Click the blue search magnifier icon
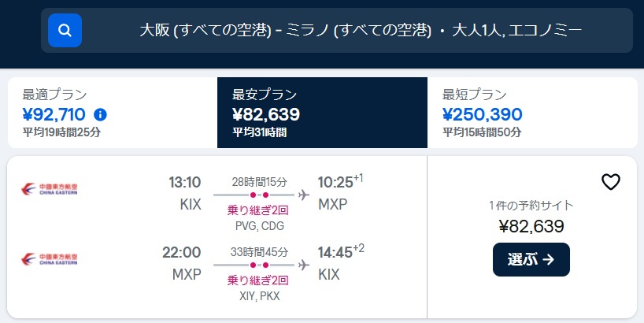The width and height of the screenshot is (644, 323). pos(65,31)
